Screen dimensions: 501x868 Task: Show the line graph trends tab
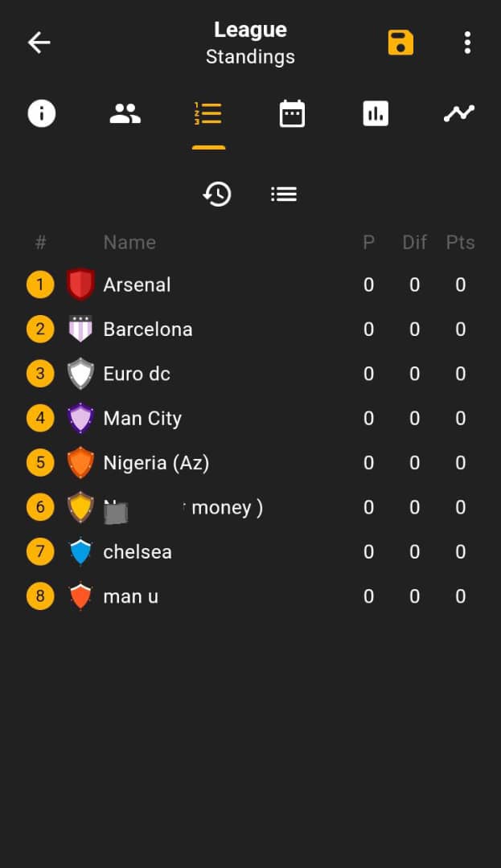[x=459, y=113]
